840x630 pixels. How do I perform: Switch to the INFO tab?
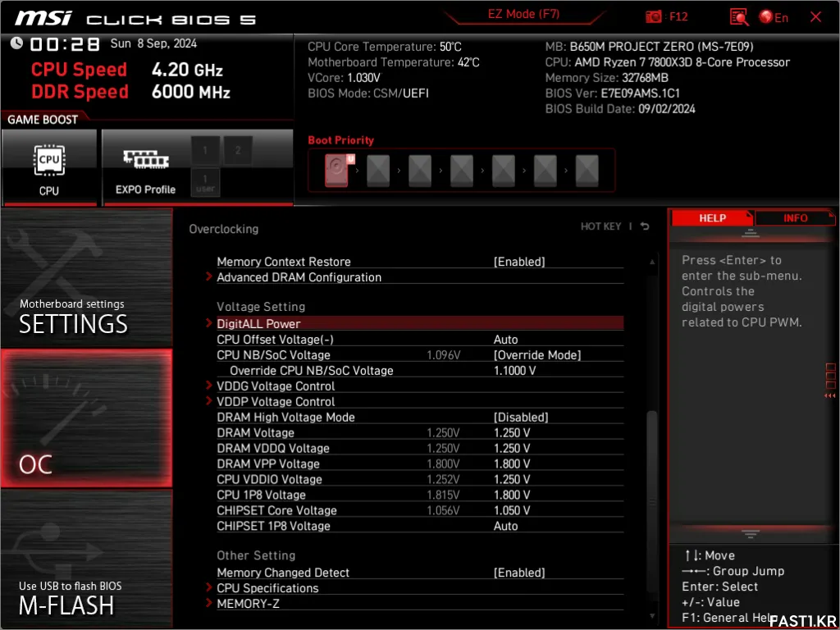(x=795, y=218)
